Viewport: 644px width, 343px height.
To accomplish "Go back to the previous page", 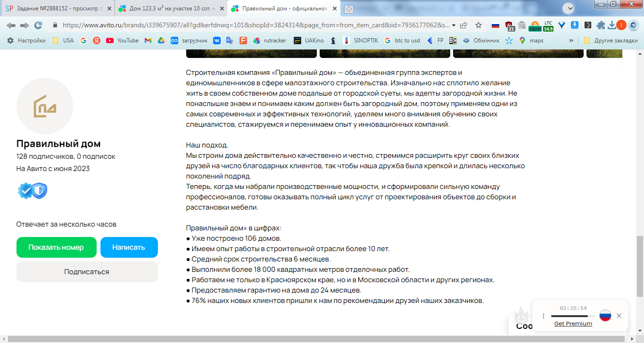I will (x=11, y=25).
